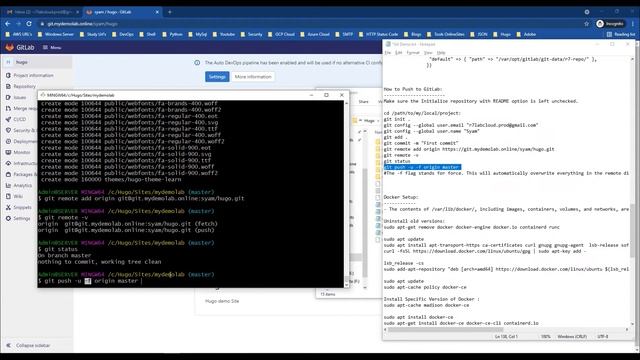Open the Azure Cloud bookmark folder
Screen dimensions: 640x360
tap(315, 35)
